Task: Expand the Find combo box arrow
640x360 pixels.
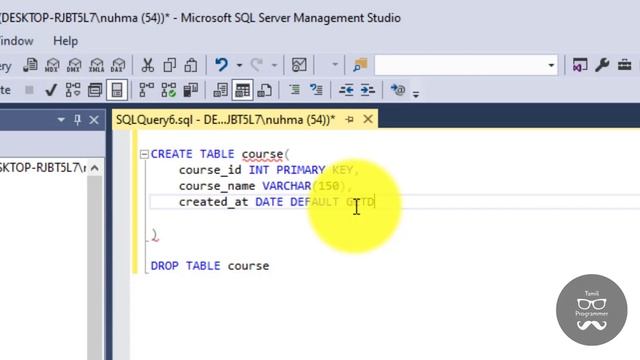Action: (551, 65)
